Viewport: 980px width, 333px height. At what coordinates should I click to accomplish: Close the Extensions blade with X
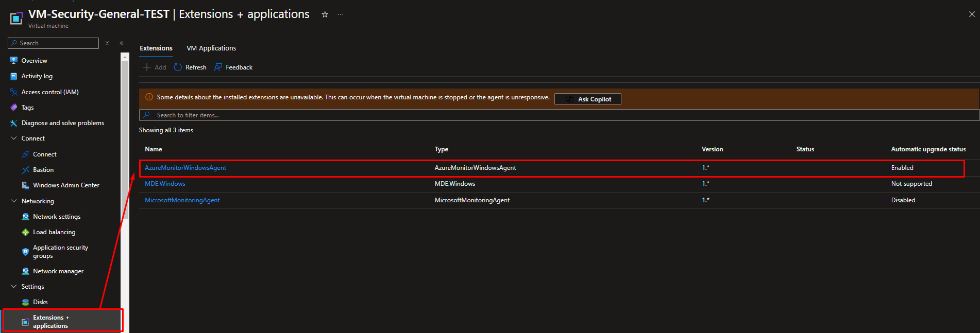[x=972, y=14]
